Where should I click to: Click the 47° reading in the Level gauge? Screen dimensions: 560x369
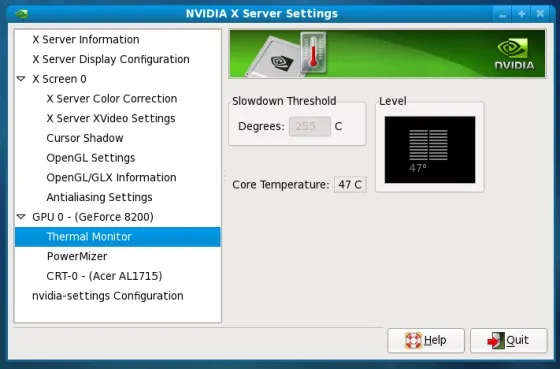(418, 168)
